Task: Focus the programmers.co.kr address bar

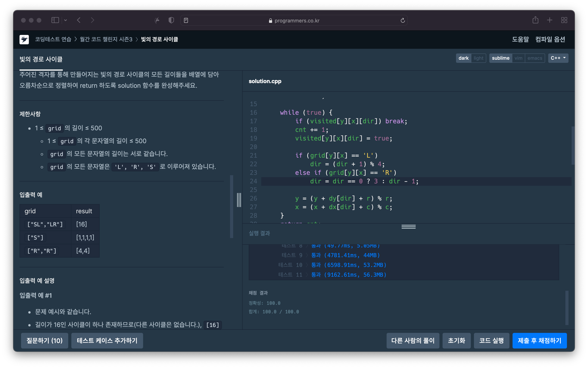Action: [x=294, y=20]
